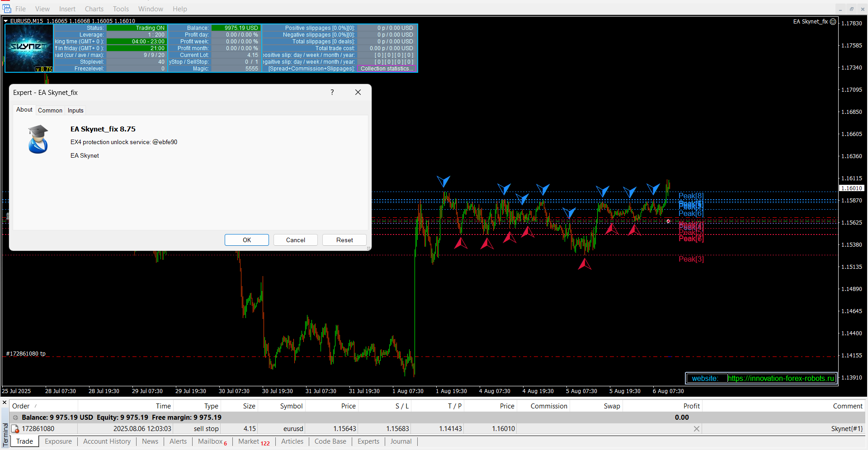Close the Terminal panel with its X icon

(5, 402)
